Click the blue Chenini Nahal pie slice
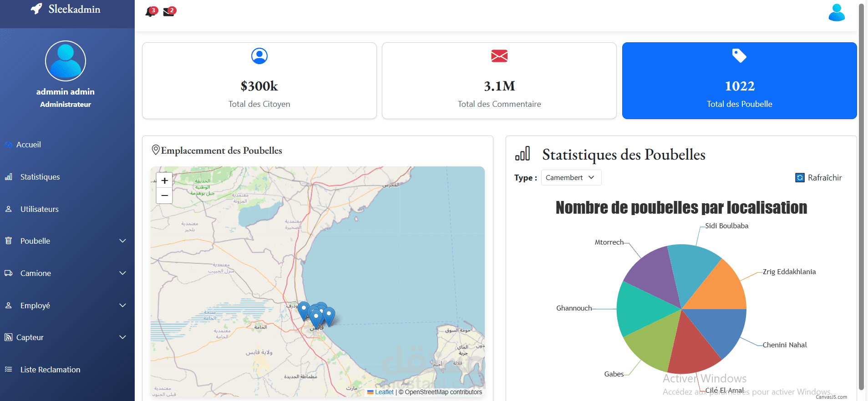This screenshot has width=868, height=401. [x=722, y=327]
